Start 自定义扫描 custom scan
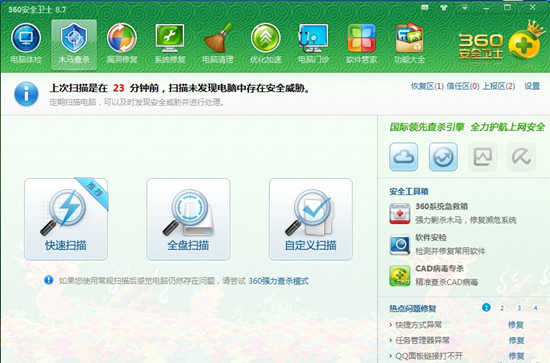The width and height of the screenshot is (550, 363). click(x=311, y=220)
